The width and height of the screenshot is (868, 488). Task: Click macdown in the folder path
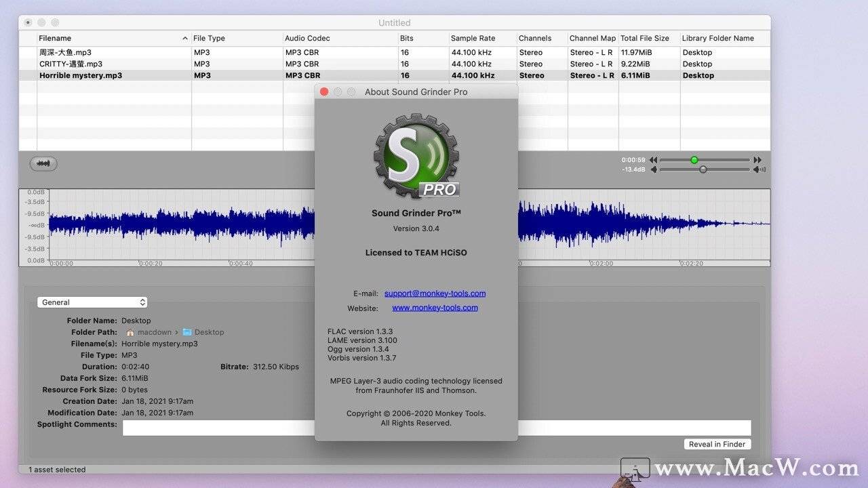click(x=155, y=332)
